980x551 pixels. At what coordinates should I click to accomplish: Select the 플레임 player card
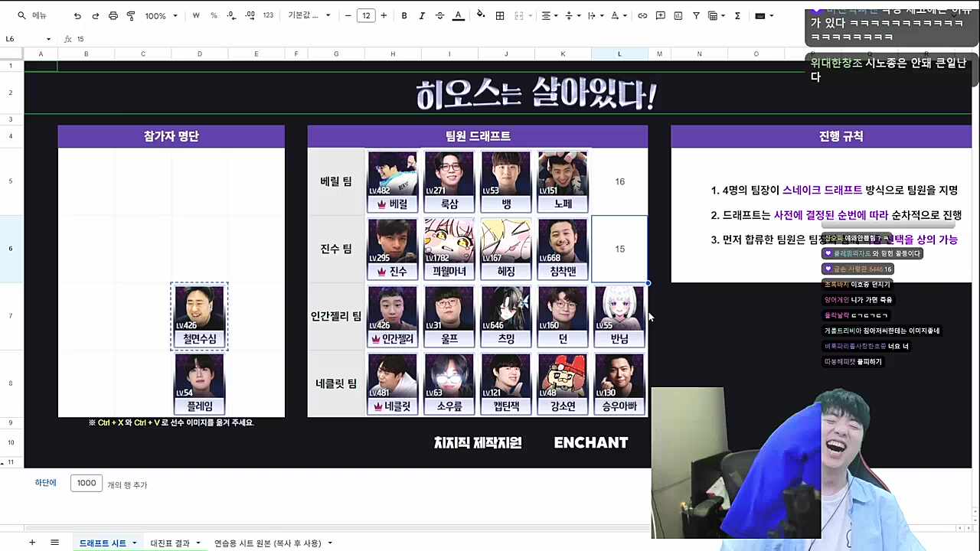[x=199, y=383]
